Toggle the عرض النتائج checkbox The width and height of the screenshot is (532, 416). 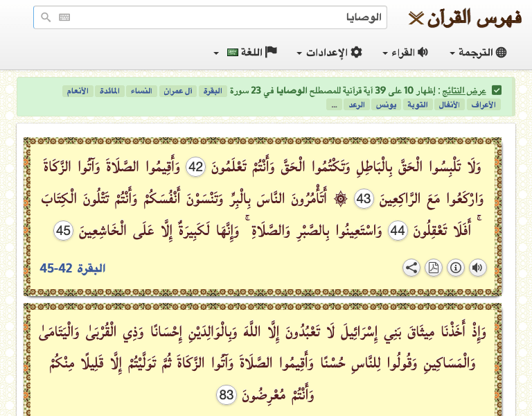pyautogui.click(x=497, y=91)
